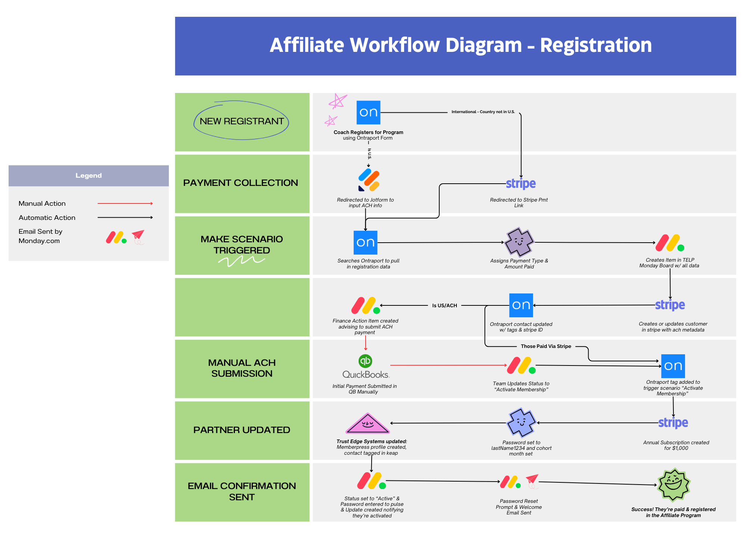Select Finance Action Item created caption
Viewport: 747px width, 560px height.
pos(365,327)
